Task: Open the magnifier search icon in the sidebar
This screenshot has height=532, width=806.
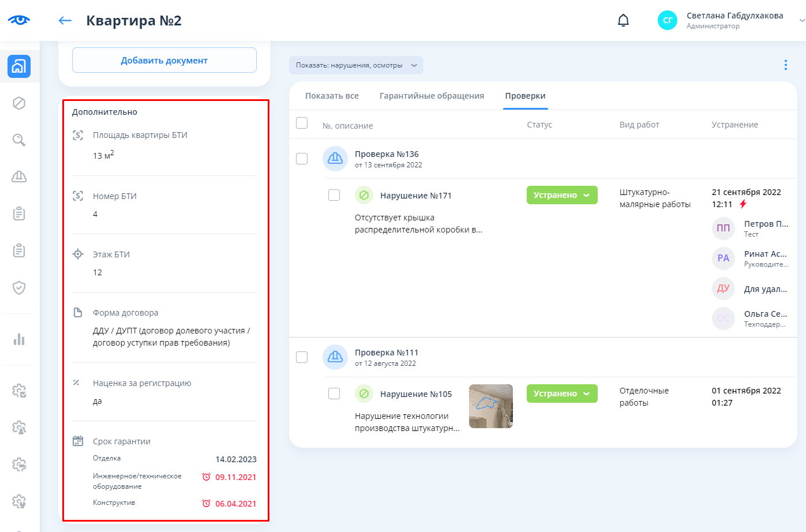Action: pos(19,140)
